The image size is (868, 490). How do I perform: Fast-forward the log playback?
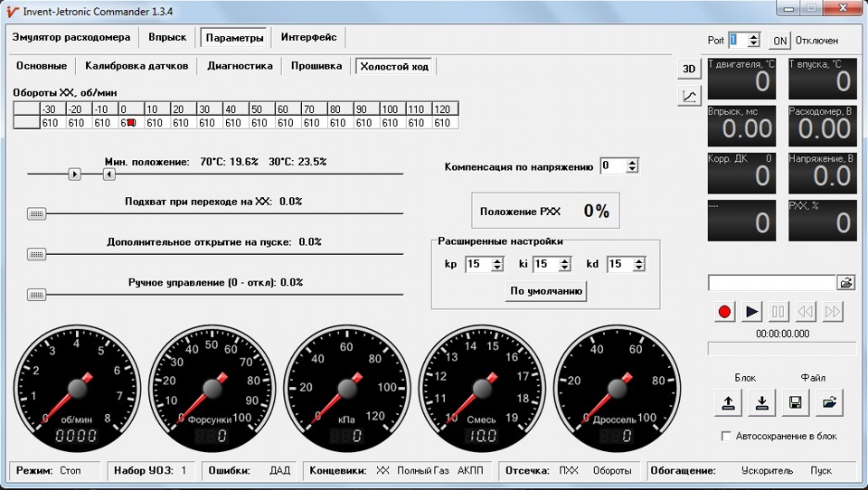click(x=832, y=312)
